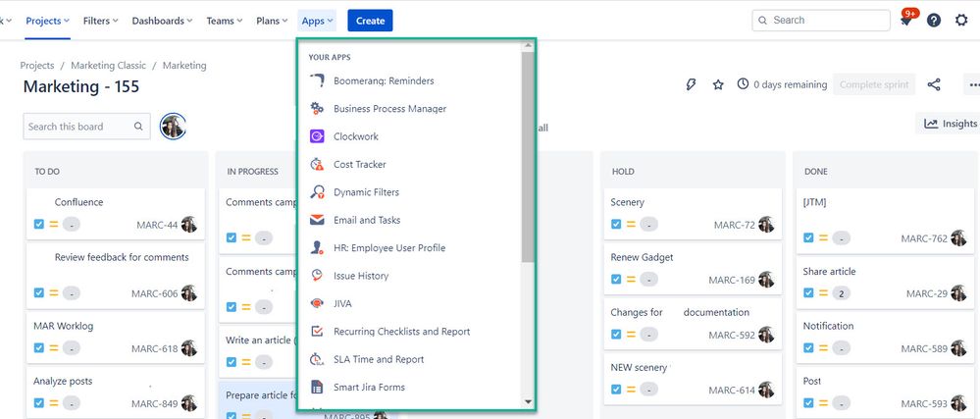The image size is (980, 419).
Task: Click the assignee avatar on MARC-44 card
Action: tap(189, 225)
